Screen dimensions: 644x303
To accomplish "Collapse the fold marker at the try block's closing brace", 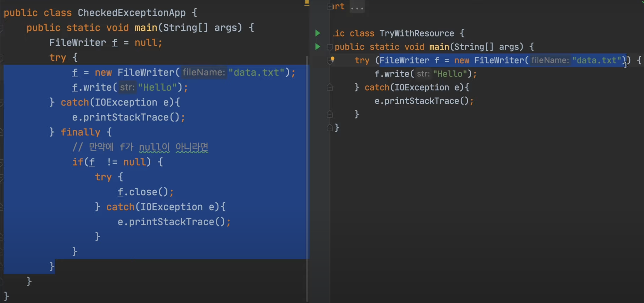I will click(x=330, y=115).
